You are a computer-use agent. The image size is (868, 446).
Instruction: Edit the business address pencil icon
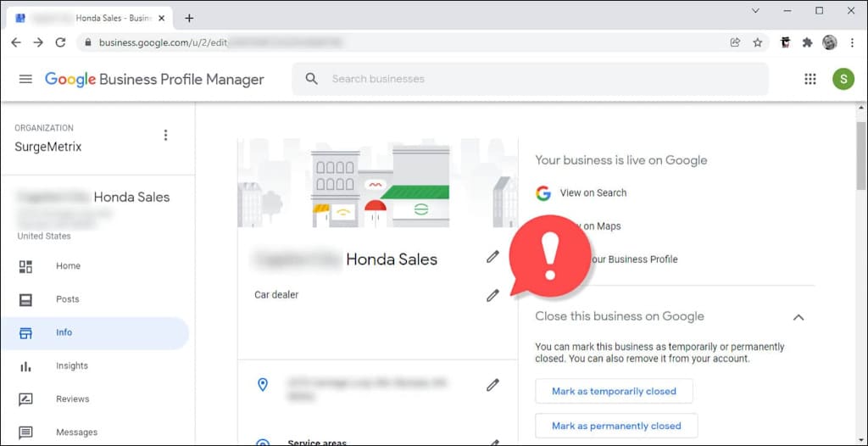[492, 385]
